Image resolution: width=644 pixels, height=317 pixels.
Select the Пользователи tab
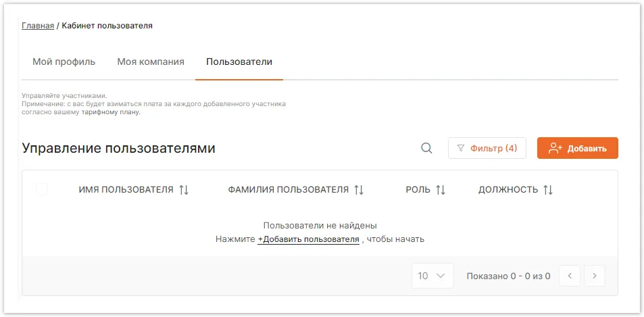(239, 62)
